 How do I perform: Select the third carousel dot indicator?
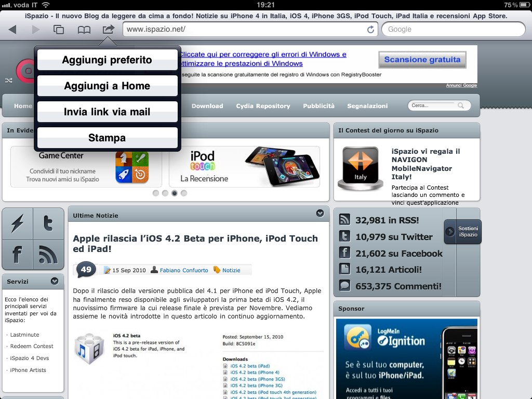coord(175,193)
